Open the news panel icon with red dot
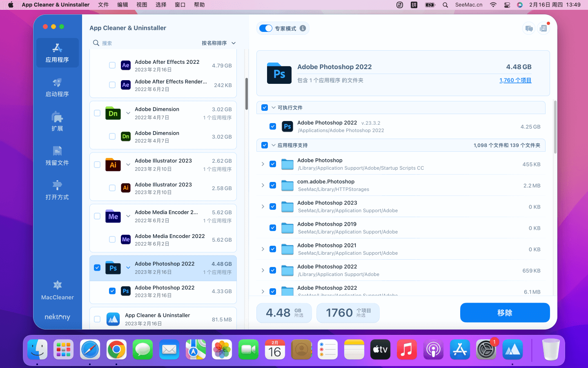Screen dimensions: 588x368 (x=543, y=28)
